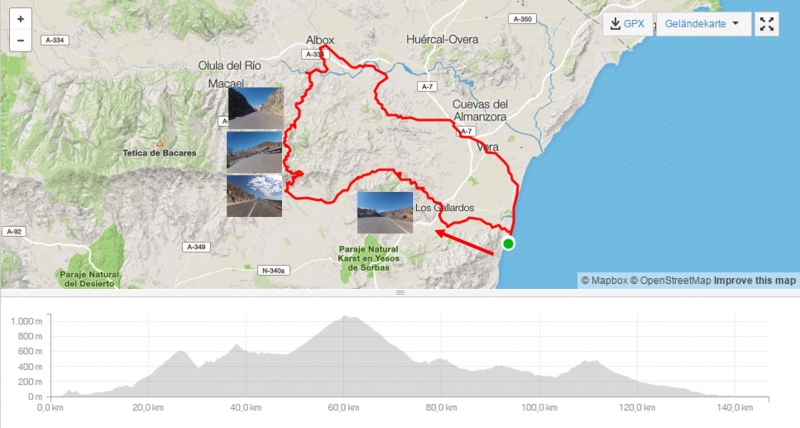Zoom in with the plus button

20,19
